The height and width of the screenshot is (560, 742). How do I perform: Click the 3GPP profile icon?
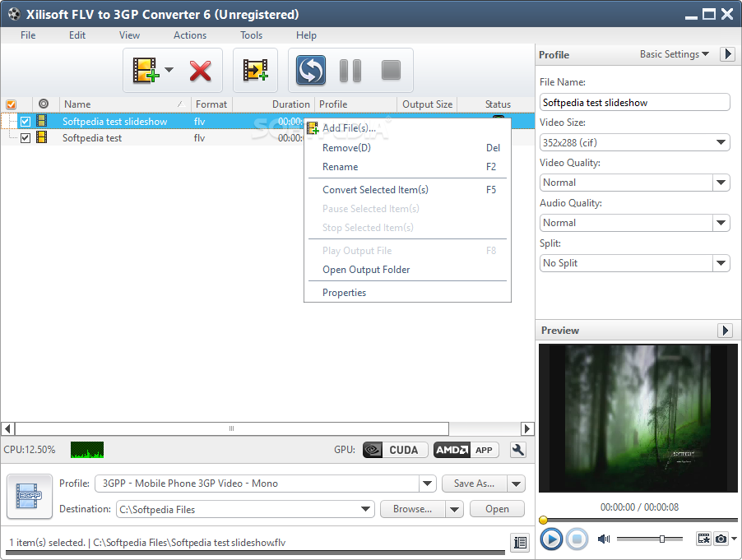pyautogui.click(x=30, y=496)
